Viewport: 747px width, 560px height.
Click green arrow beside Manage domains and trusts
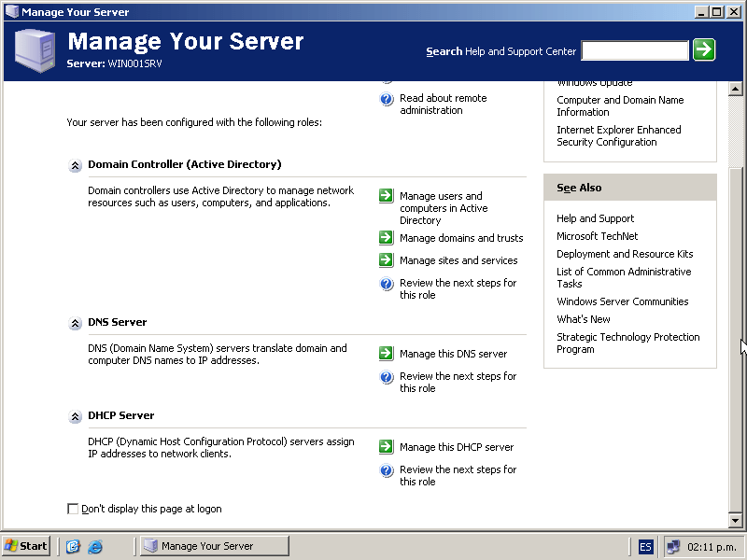[x=386, y=238]
